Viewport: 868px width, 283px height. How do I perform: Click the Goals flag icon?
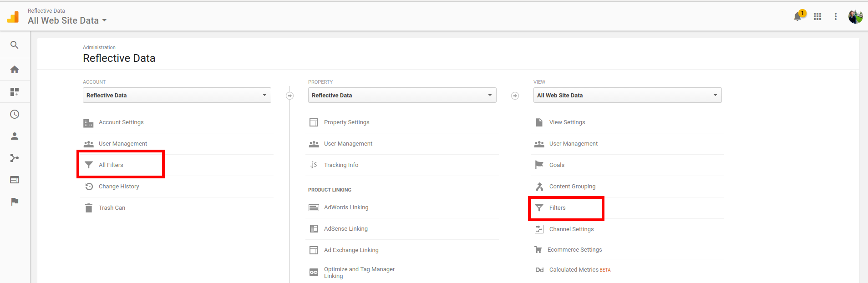(x=539, y=165)
